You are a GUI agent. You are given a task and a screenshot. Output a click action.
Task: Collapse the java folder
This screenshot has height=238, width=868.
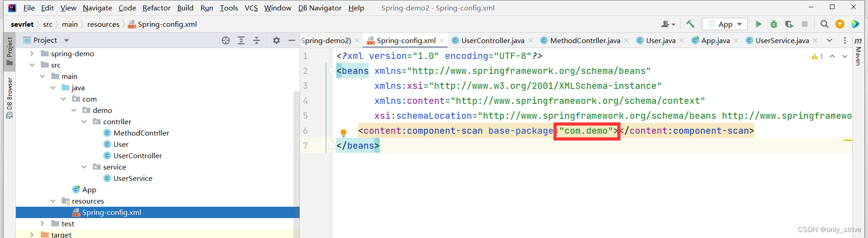(52, 87)
